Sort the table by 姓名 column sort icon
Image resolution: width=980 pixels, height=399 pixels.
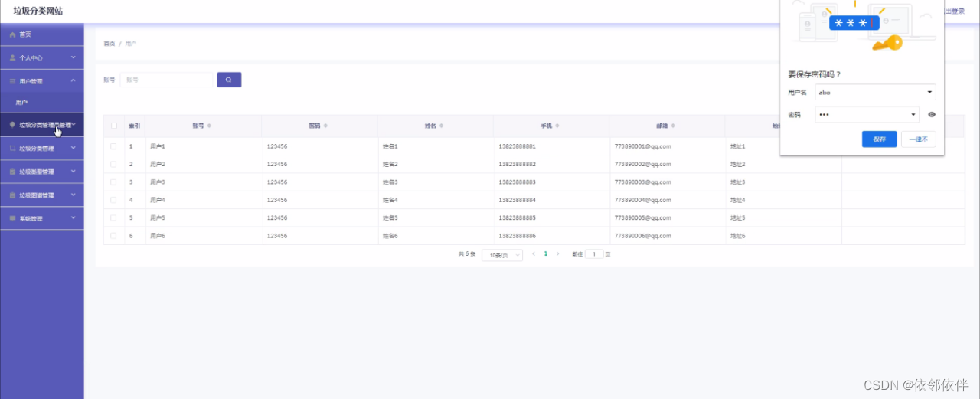pos(442,126)
